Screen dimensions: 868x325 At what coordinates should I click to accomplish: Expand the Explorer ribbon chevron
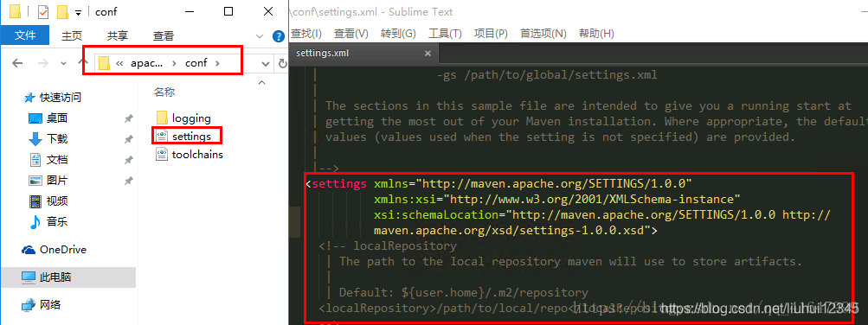pos(260,36)
